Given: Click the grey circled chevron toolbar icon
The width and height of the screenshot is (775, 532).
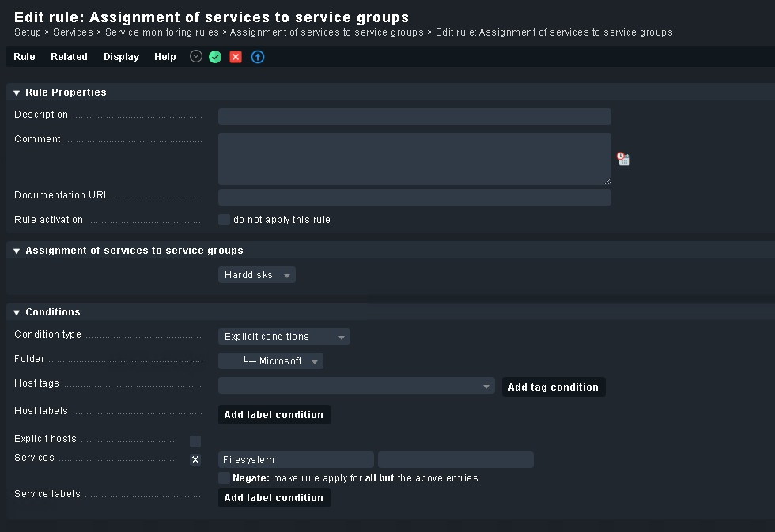Looking at the screenshot, I should click(196, 56).
